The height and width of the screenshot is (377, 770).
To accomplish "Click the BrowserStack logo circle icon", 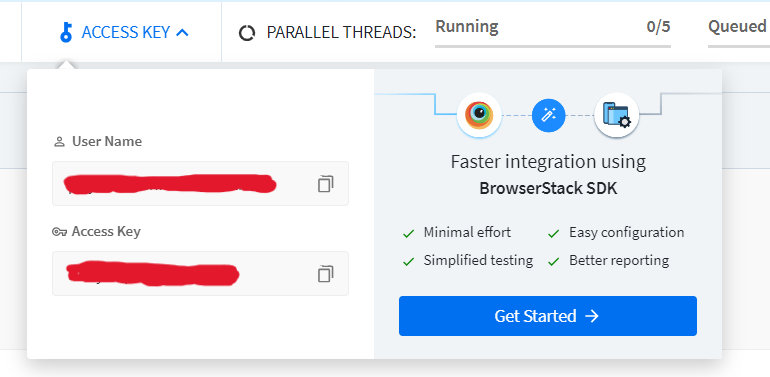I will coord(479,115).
